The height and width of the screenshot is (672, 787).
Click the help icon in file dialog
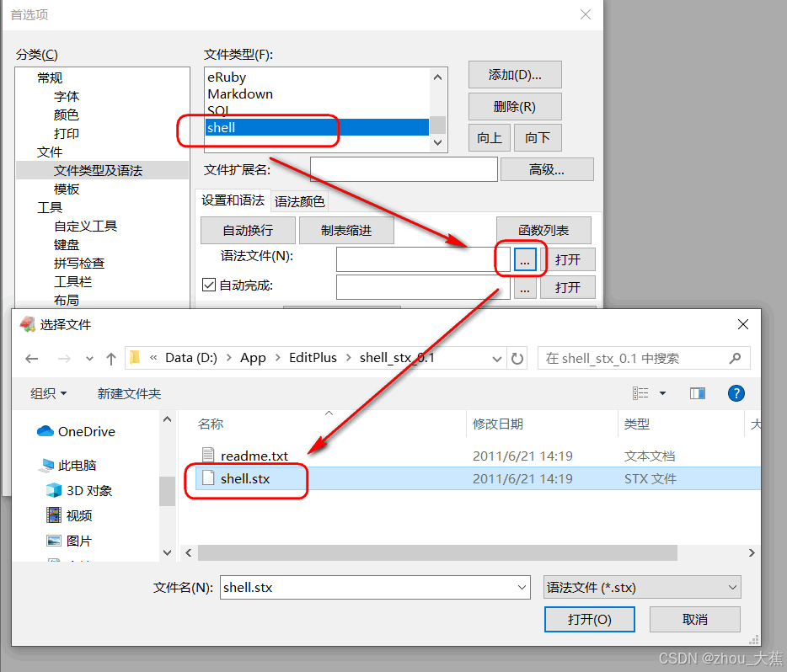(x=736, y=393)
